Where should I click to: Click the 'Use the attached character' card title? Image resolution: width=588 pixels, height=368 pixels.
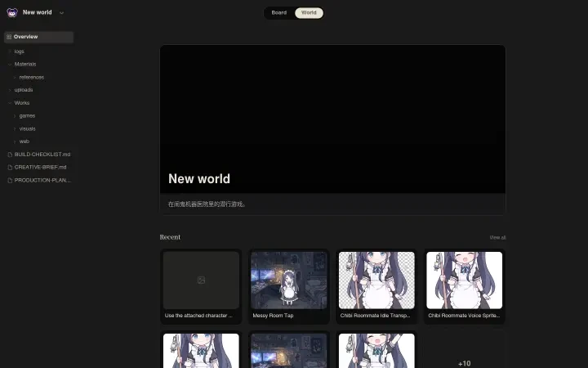click(198, 316)
